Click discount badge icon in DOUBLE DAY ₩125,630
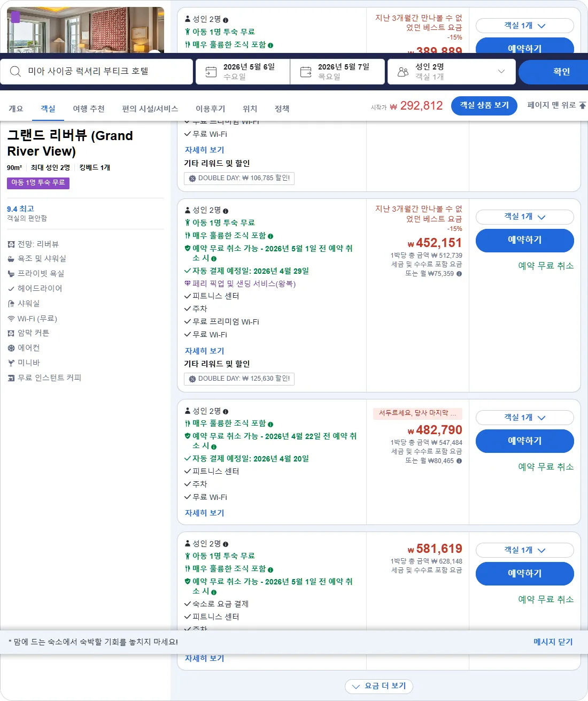The image size is (588, 701). 192,379
